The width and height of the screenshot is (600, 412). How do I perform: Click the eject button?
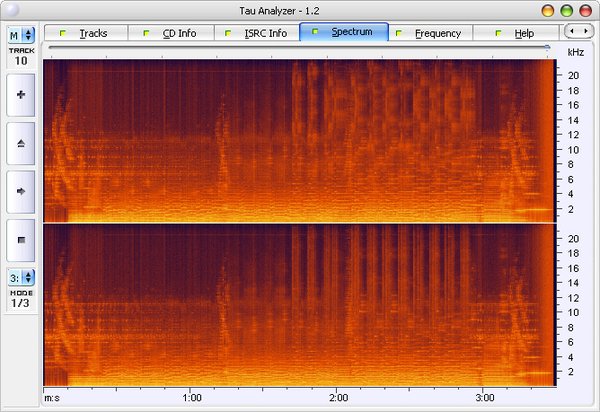point(21,143)
